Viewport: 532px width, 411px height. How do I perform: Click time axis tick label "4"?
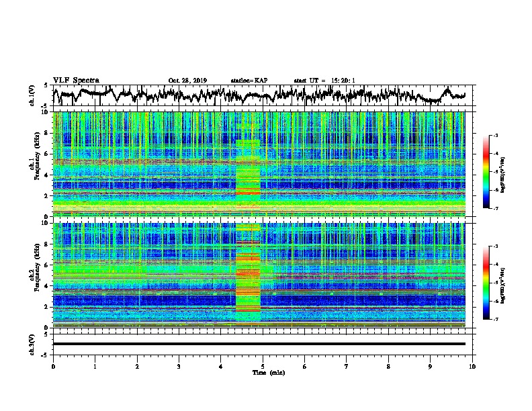[x=221, y=367]
